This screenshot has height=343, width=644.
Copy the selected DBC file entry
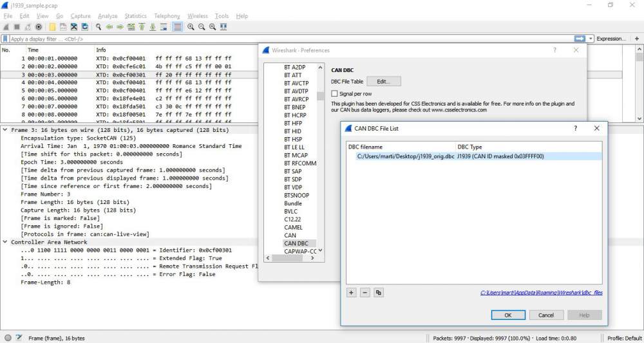pos(379,293)
